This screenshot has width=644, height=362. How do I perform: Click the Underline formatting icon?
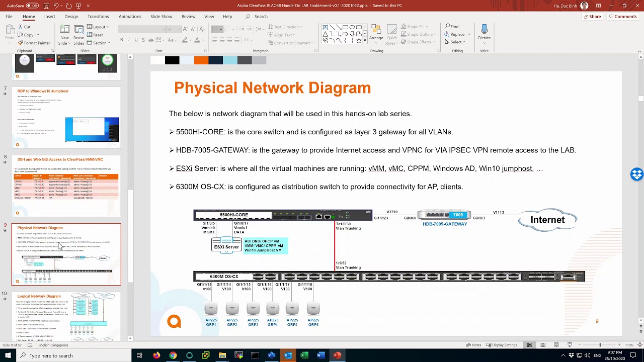(x=136, y=40)
